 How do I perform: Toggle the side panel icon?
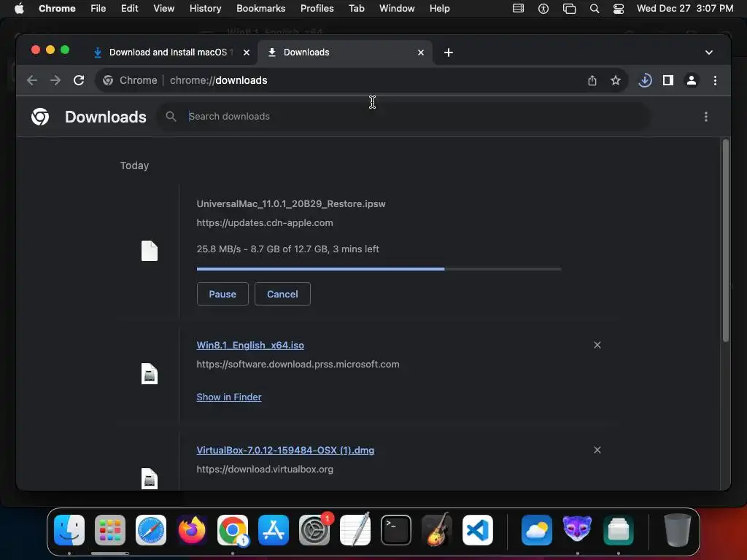pyautogui.click(x=668, y=80)
